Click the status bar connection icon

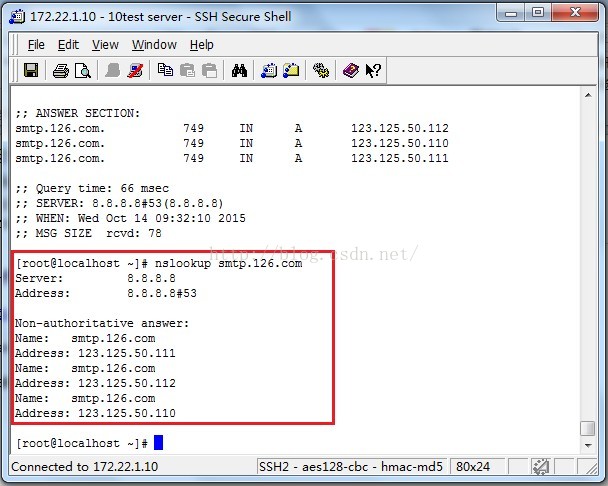tap(540, 466)
